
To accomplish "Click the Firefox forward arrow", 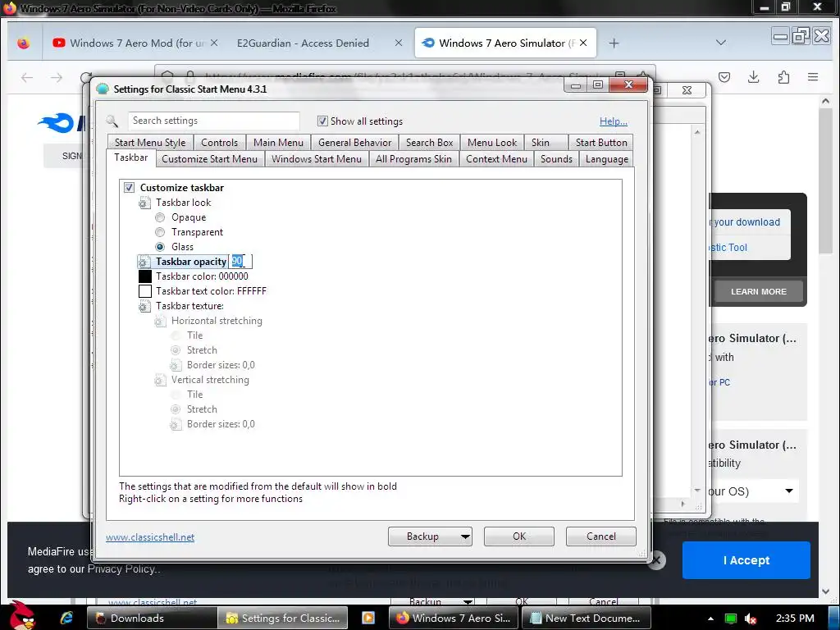I will [57, 78].
